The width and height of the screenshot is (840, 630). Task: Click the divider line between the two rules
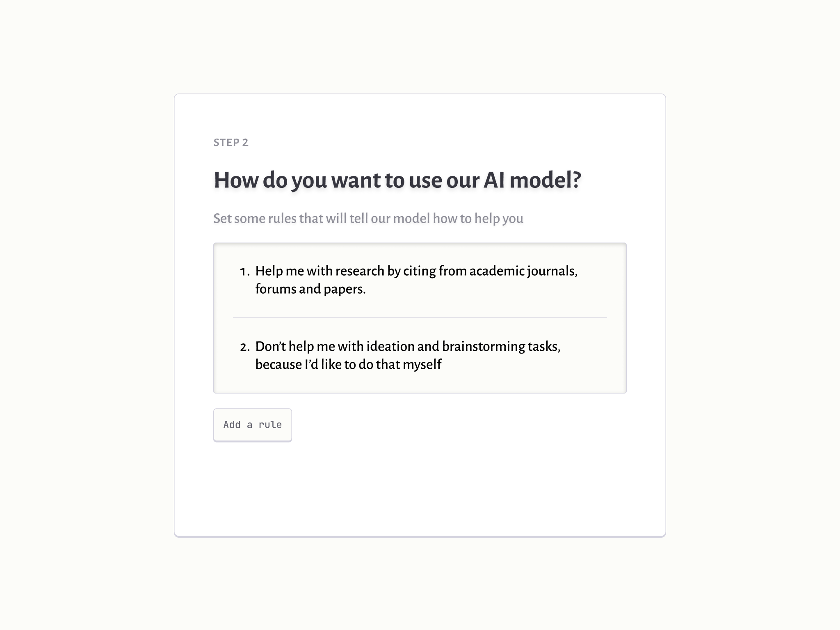point(420,317)
